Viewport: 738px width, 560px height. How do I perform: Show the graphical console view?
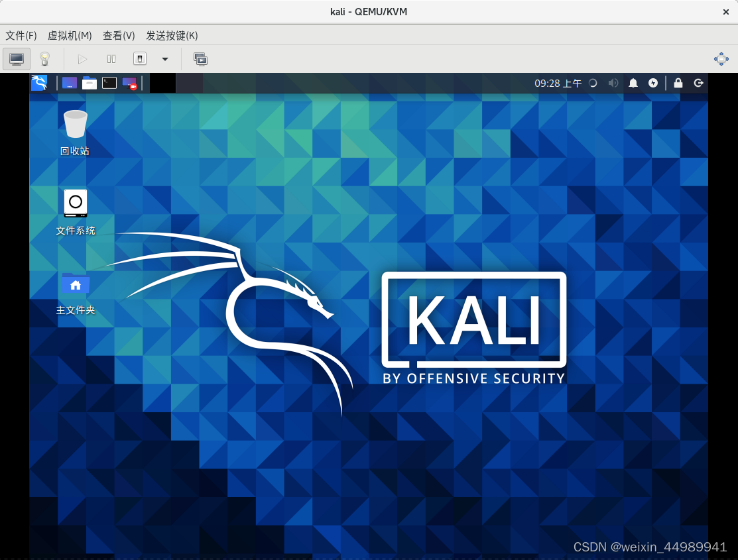pos(17,59)
